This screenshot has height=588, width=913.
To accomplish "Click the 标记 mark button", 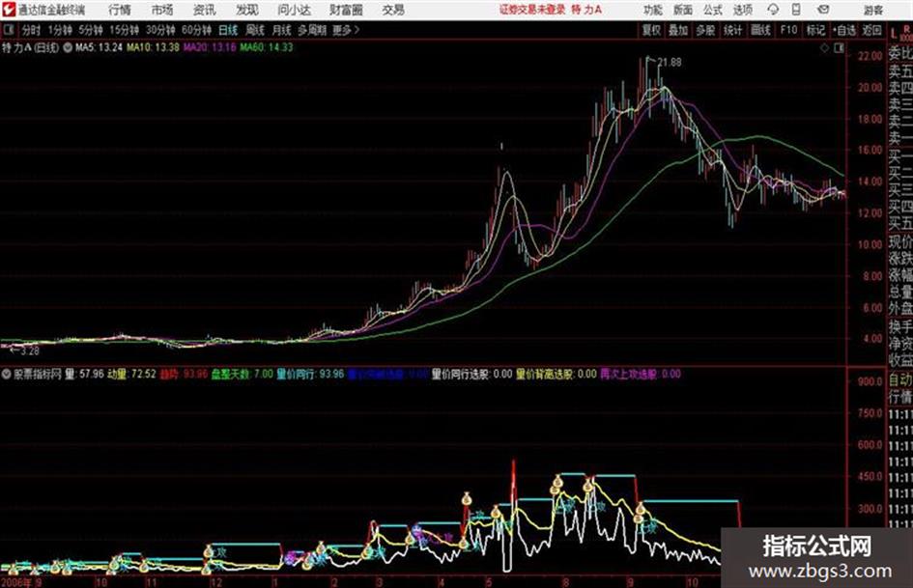I will coord(815,30).
